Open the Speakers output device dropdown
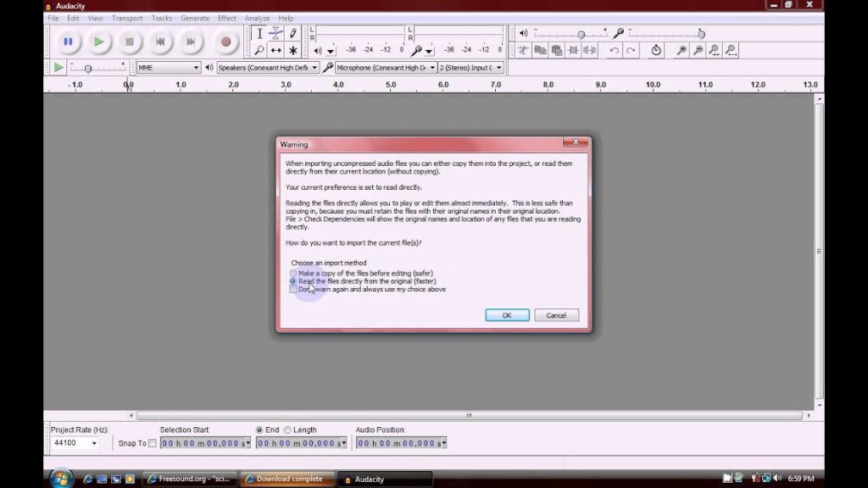The width and height of the screenshot is (868, 488). (267, 67)
